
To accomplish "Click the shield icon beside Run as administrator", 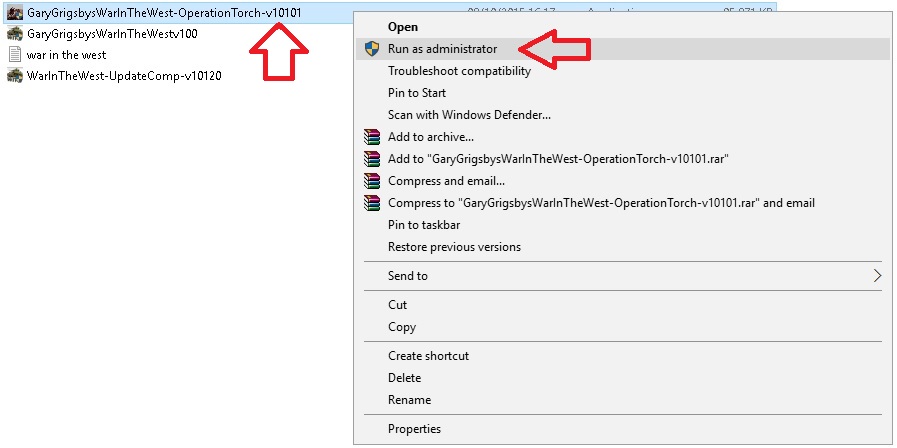I will click(372, 49).
